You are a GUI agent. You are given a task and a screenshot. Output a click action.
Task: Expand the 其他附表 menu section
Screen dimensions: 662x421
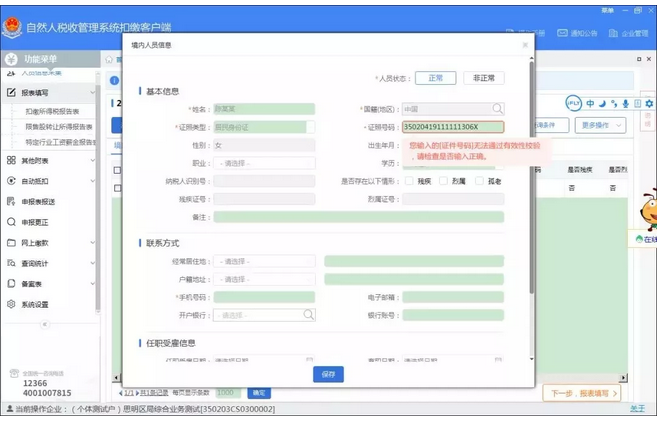pyautogui.click(x=92, y=160)
